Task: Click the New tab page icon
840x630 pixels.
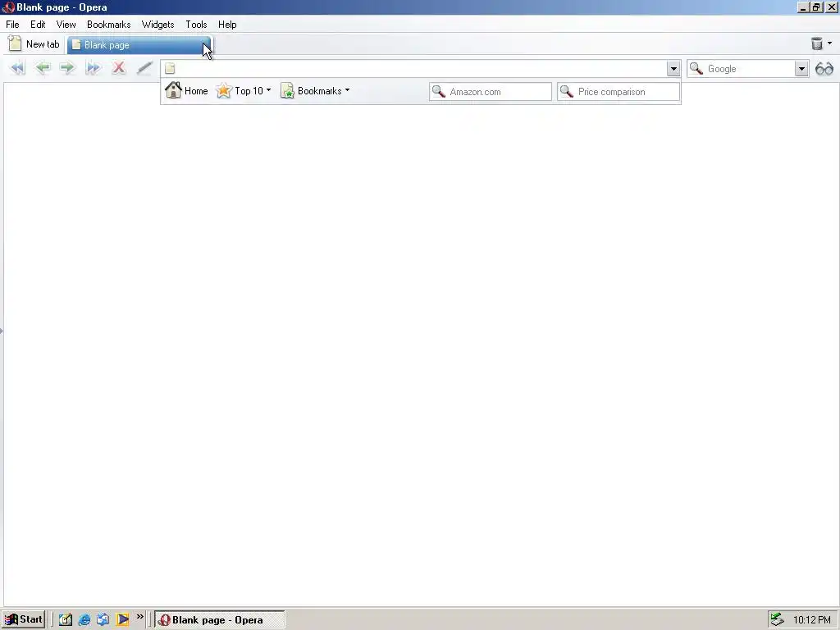Action: pyautogui.click(x=15, y=43)
